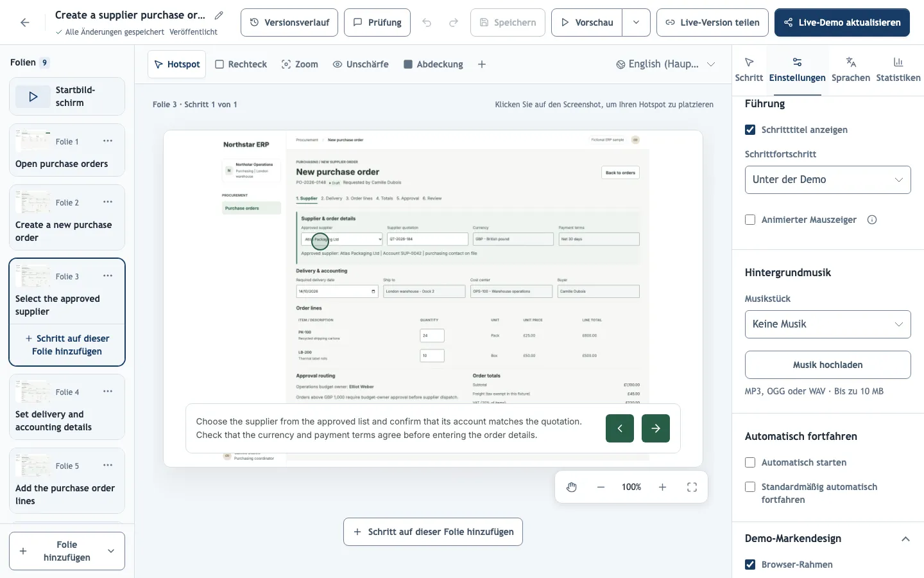Open options menu for Folie 3

pos(108,276)
